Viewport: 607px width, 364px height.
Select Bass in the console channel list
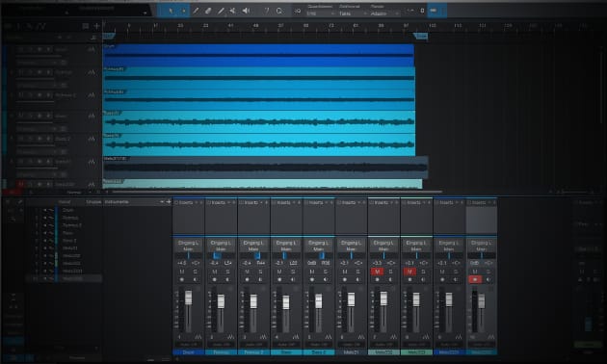(67, 233)
